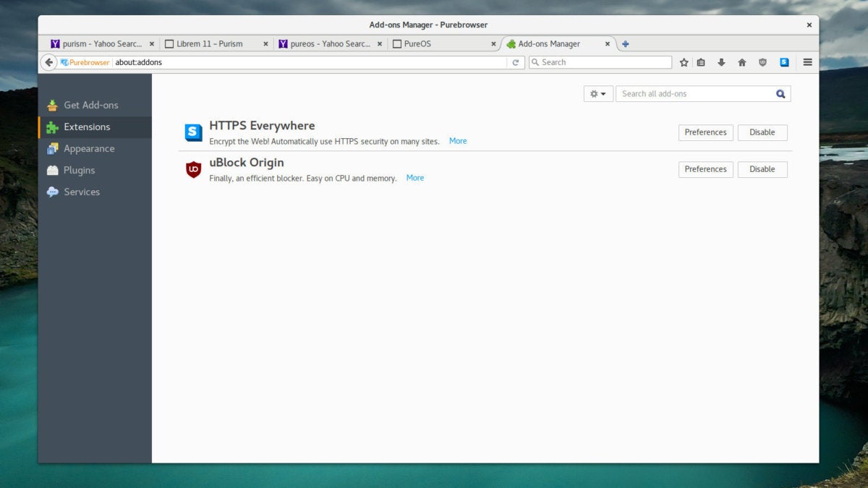The image size is (868, 488).
Task: Click the back arrow navigation button
Action: click(49, 62)
